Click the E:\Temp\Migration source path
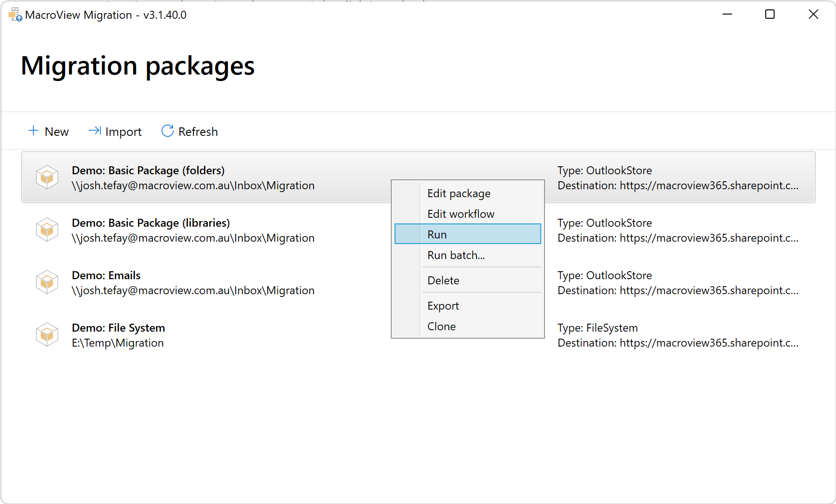 [x=118, y=343]
